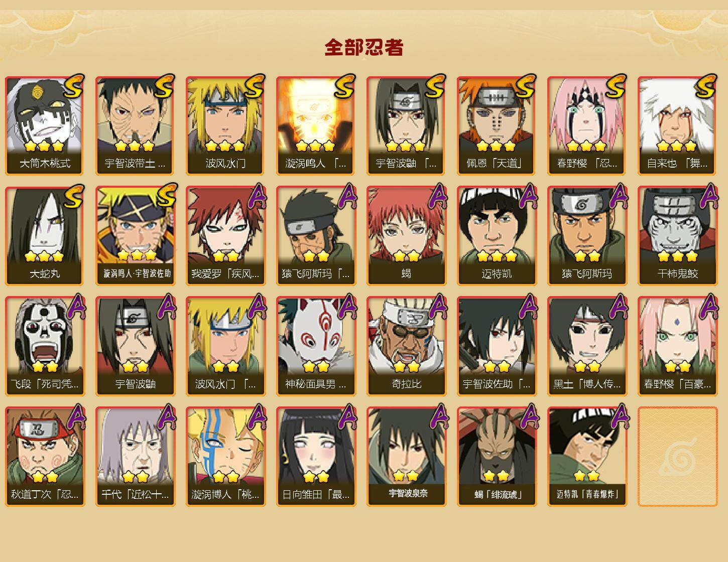Click the star rating on 波风水门 S card

(x=225, y=146)
